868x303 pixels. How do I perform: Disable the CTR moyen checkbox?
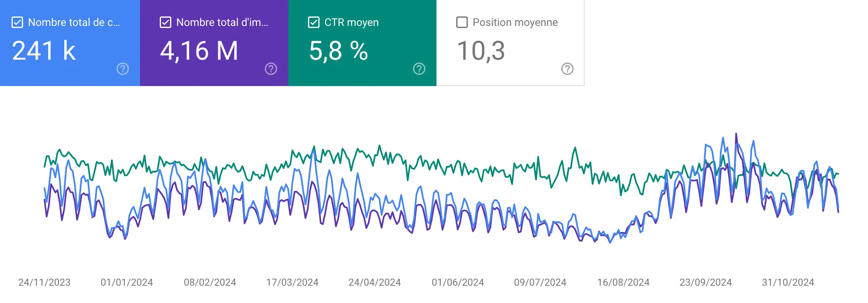(x=314, y=22)
